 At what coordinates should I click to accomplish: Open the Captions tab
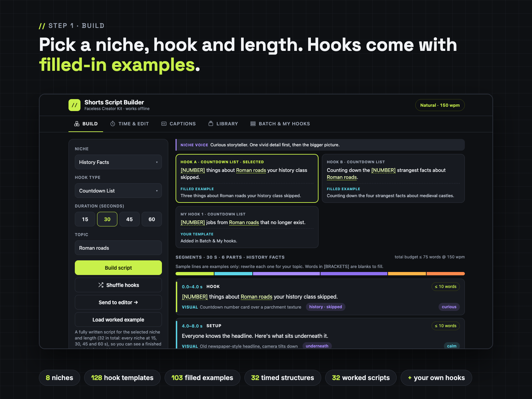(x=179, y=124)
